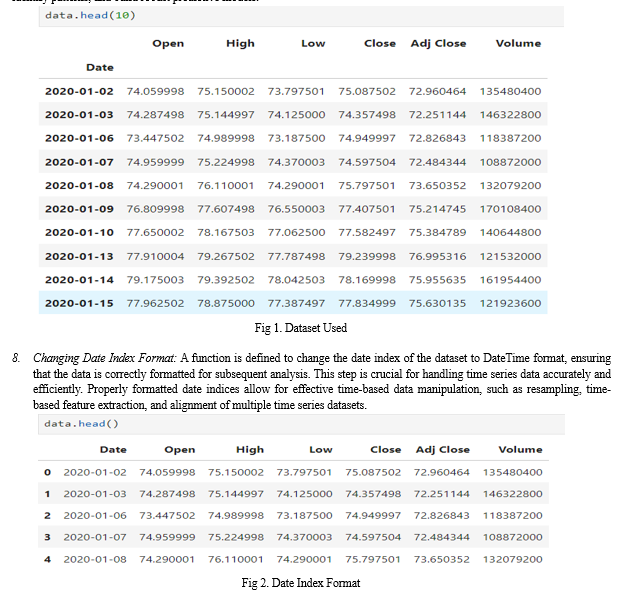Image resolution: width=617 pixels, height=595 pixels.
Task: Click the bold 2020-01-09 row index
Action: tap(79, 209)
